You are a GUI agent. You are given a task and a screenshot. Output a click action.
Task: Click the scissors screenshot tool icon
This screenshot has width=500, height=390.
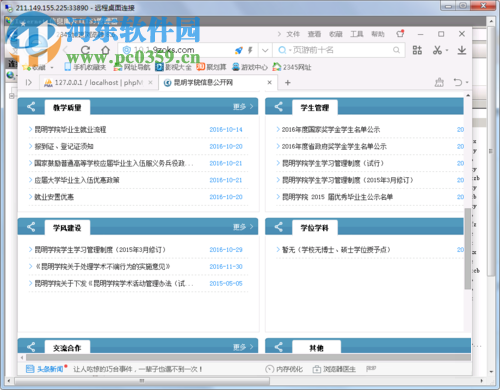(437, 50)
